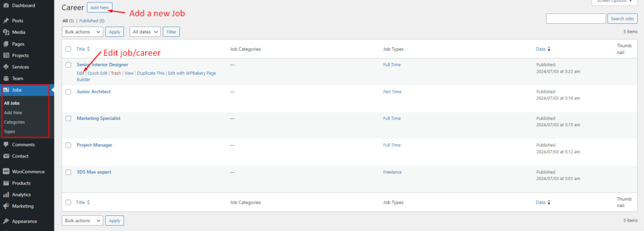644x231 pixels.
Task: Click sort arrows beside top Title header
Action: (88, 49)
